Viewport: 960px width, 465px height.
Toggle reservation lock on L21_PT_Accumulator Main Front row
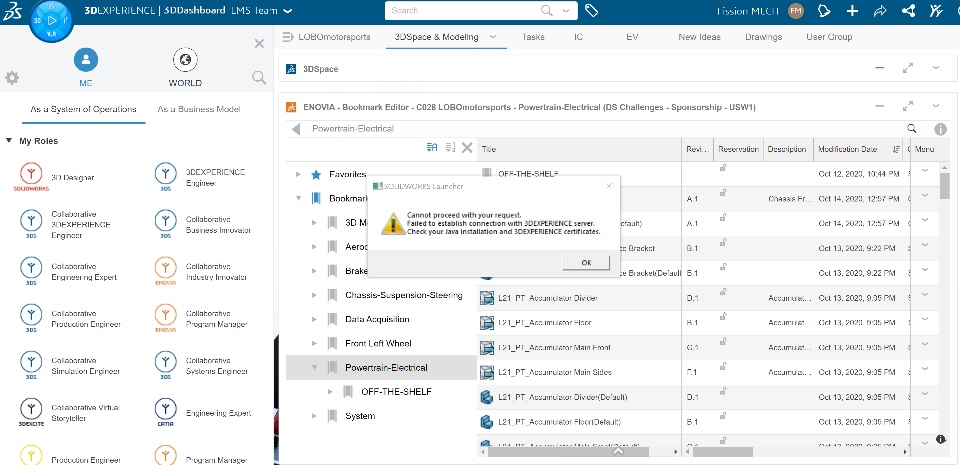[723, 341]
